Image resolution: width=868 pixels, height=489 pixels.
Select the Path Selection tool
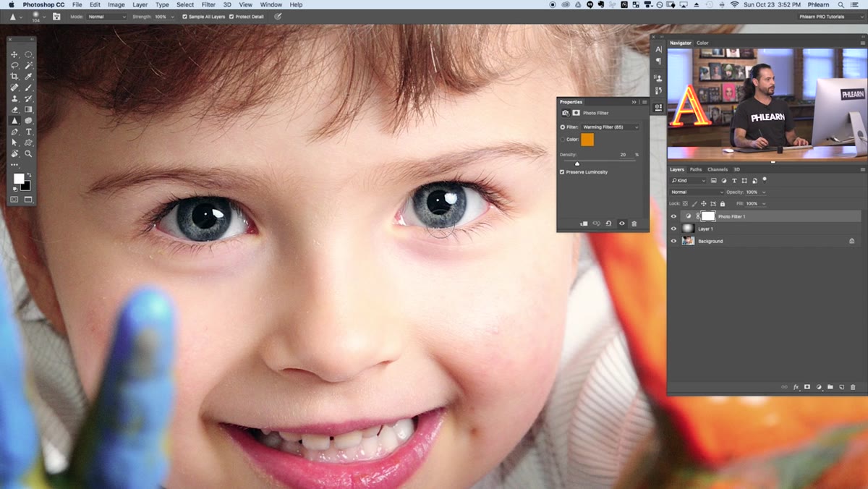pos(14,143)
